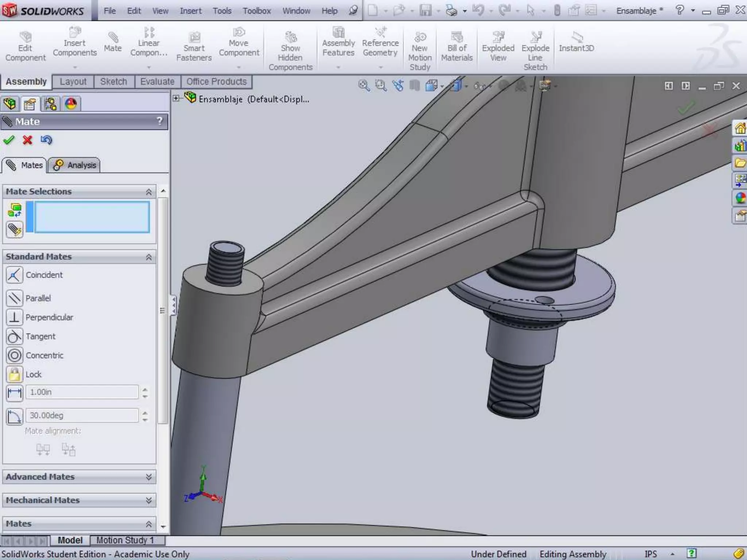The height and width of the screenshot is (560, 747).
Task: Select the Concentric mate icon
Action: pyautogui.click(x=14, y=355)
